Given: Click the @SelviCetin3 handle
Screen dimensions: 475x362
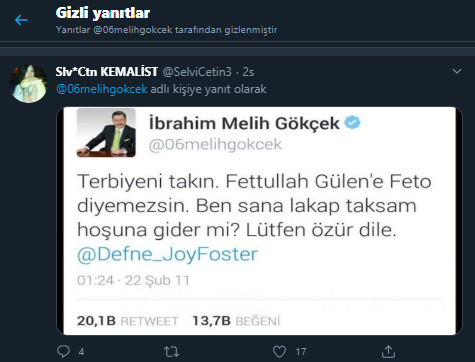Looking at the screenshot, I should point(197,72).
